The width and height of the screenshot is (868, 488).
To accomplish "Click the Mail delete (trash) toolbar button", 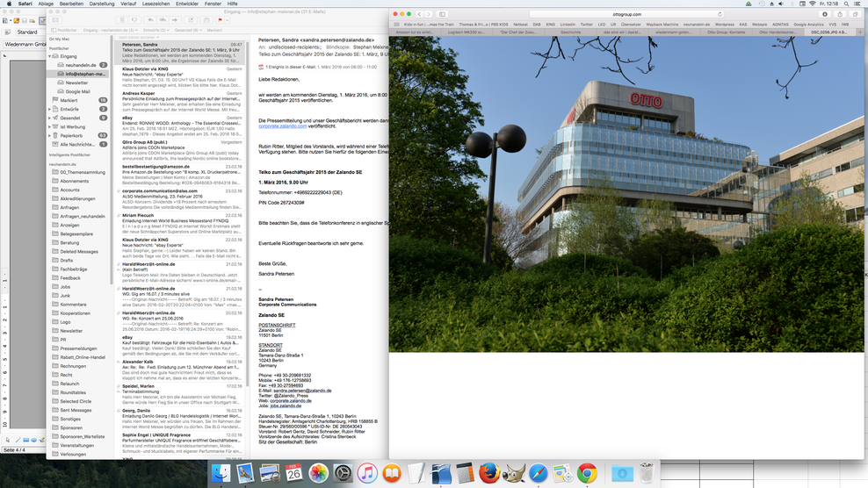I will [x=122, y=20].
